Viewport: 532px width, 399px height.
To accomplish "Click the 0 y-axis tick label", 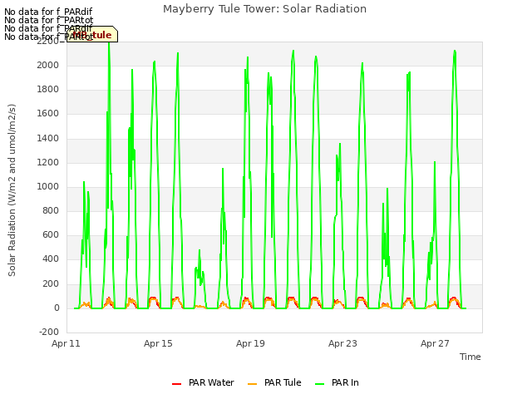I will pos(57,308).
